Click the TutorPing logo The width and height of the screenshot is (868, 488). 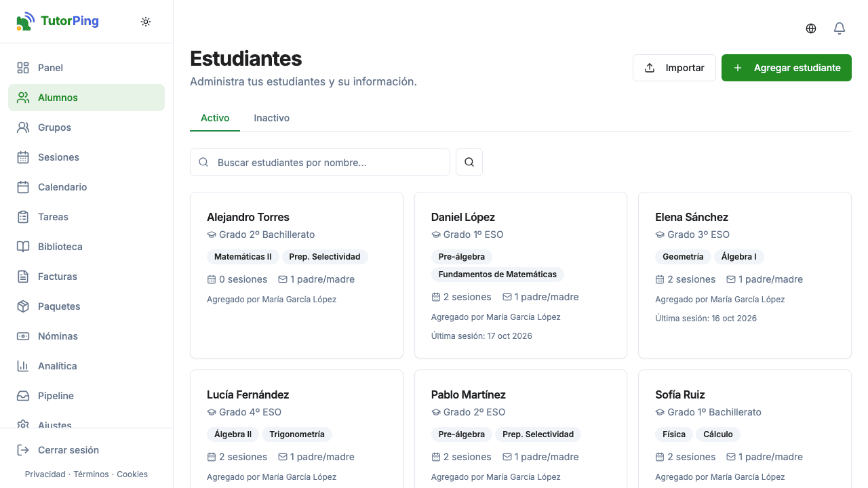pos(58,21)
